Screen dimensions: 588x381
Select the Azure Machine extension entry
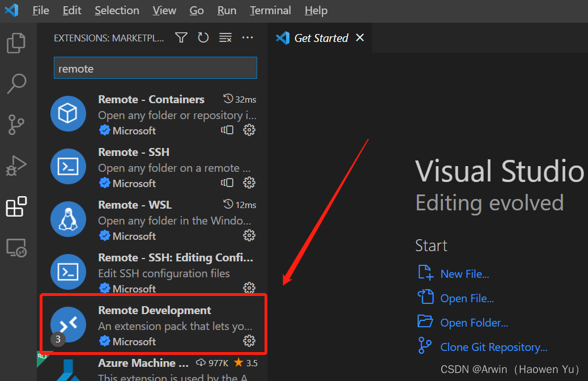point(152,368)
